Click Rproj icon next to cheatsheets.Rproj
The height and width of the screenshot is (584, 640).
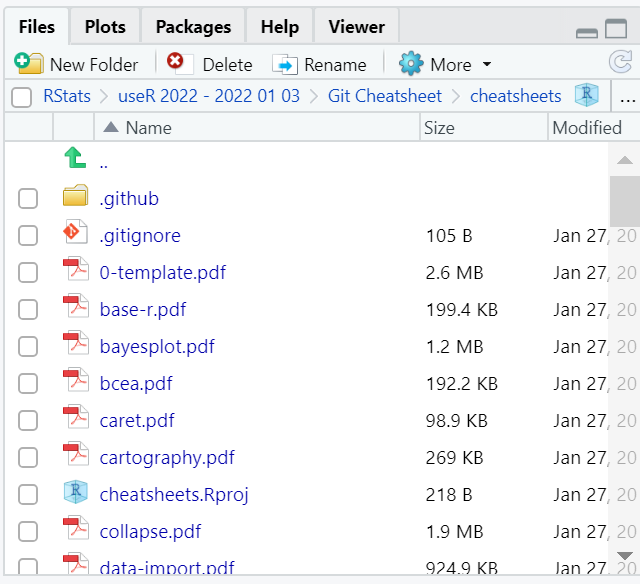pyautogui.click(x=76, y=491)
